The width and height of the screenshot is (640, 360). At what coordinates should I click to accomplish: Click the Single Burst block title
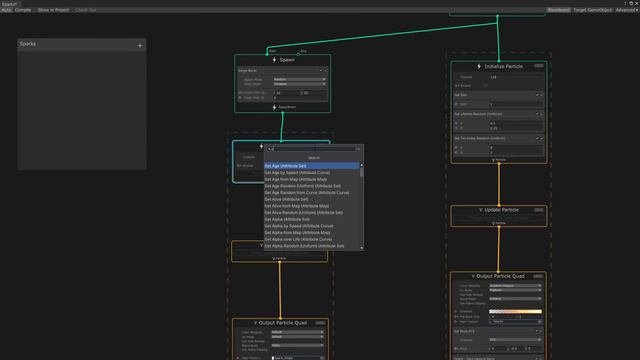point(247,71)
